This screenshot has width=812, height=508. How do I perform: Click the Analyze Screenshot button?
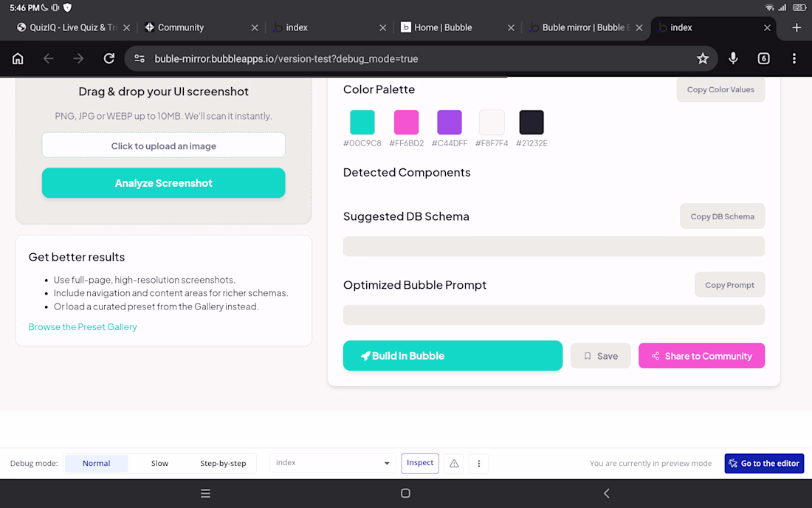click(164, 183)
